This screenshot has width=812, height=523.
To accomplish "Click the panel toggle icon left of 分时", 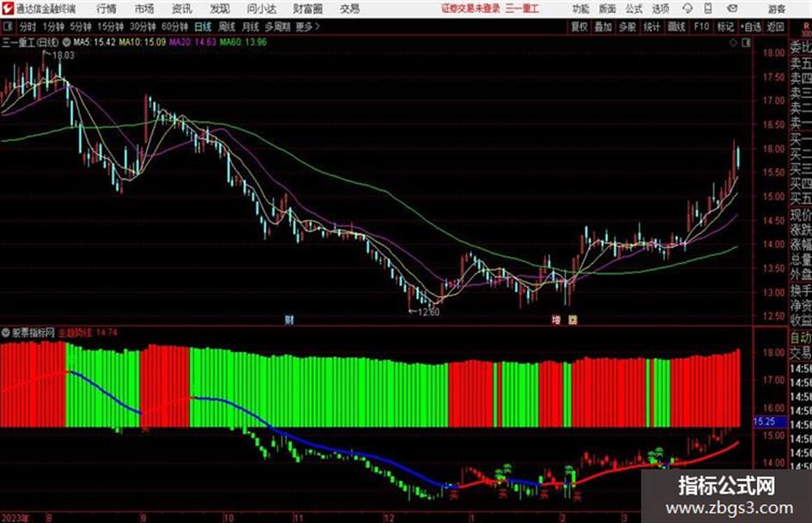I will [8, 27].
